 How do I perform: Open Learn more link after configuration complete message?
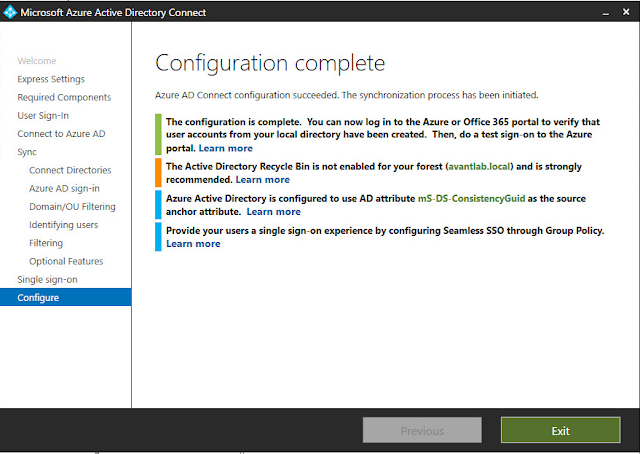coord(226,148)
